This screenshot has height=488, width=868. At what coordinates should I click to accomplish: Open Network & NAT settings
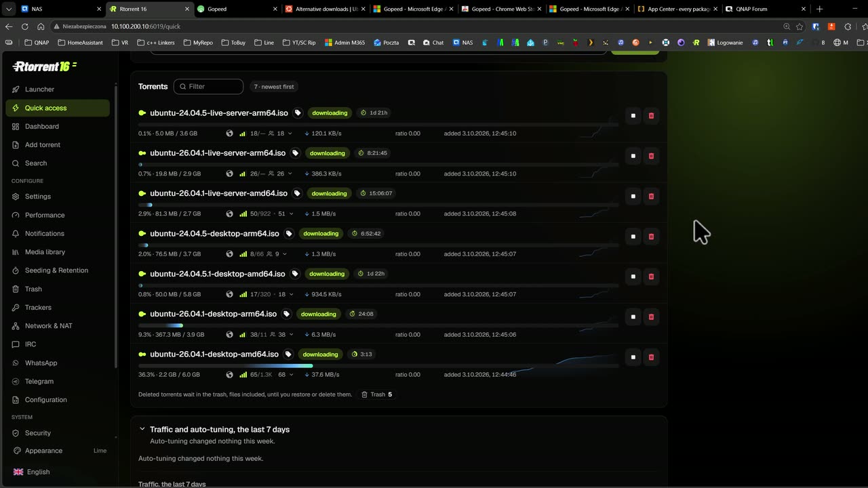point(58,326)
